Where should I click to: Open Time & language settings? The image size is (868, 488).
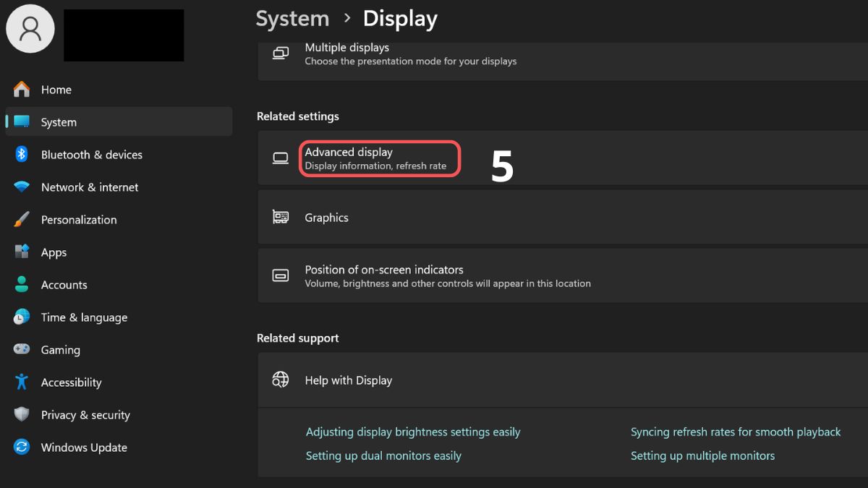pos(84,317)
